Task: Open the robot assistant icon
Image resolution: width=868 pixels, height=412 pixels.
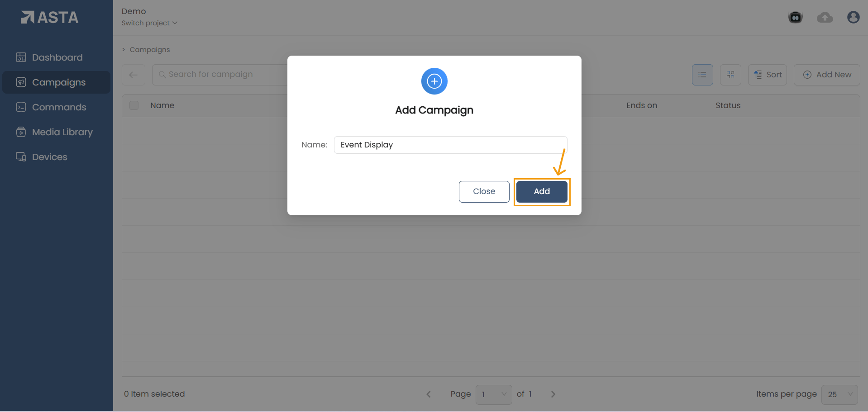Action: pos(795,18)
